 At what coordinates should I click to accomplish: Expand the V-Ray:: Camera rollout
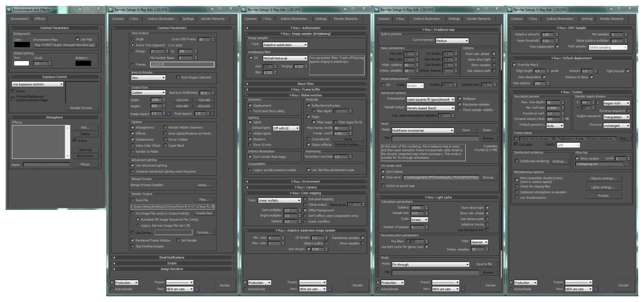pyautogui.click(x=305, y=187)
